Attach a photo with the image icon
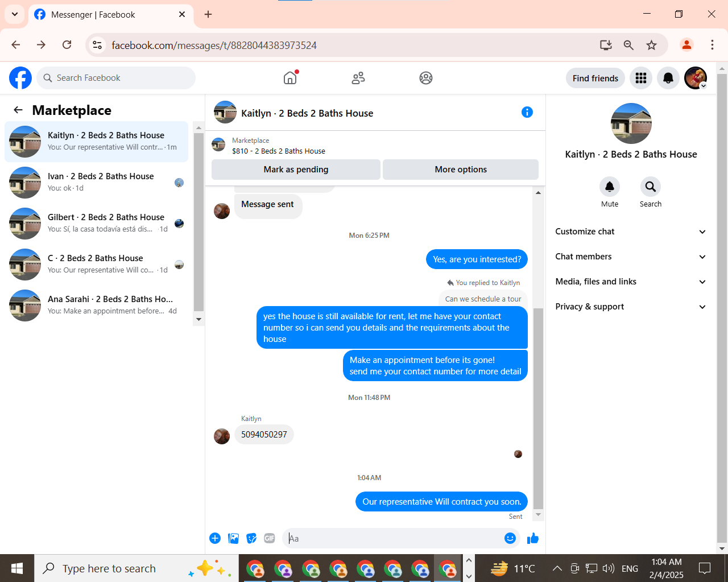The width and height of the screenshot is (728, 582). 233,538
